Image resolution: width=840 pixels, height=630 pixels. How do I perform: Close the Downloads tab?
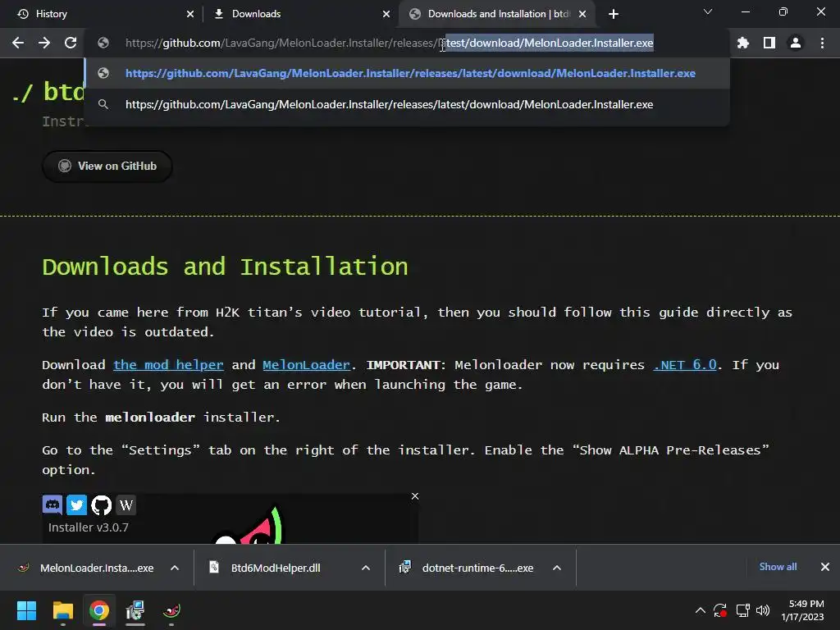click(x=386, y=14)
